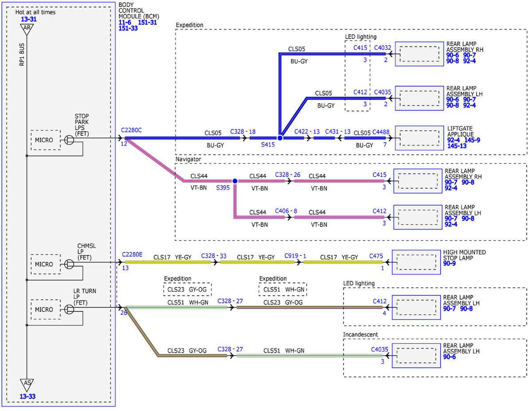
Task: Select the LR TURN LP FET symbol
Action: tap(69, 309)
